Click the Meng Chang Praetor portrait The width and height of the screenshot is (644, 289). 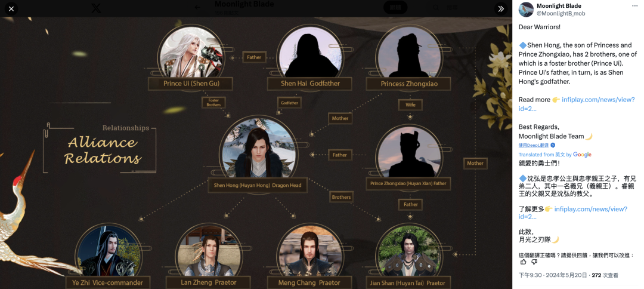(x=309, y=250)
